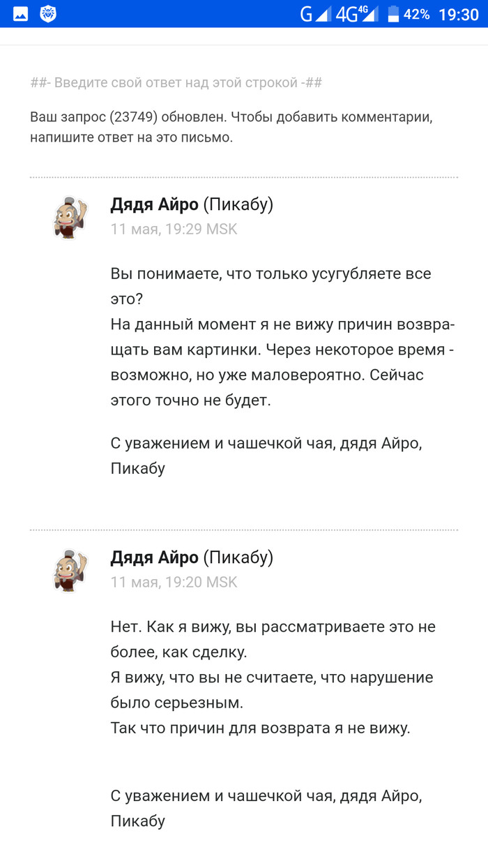Tap sender name Дядя Айро on 19:29 reply
The width and height of the screenshot is (488, 868).
[x=154, y=204]
